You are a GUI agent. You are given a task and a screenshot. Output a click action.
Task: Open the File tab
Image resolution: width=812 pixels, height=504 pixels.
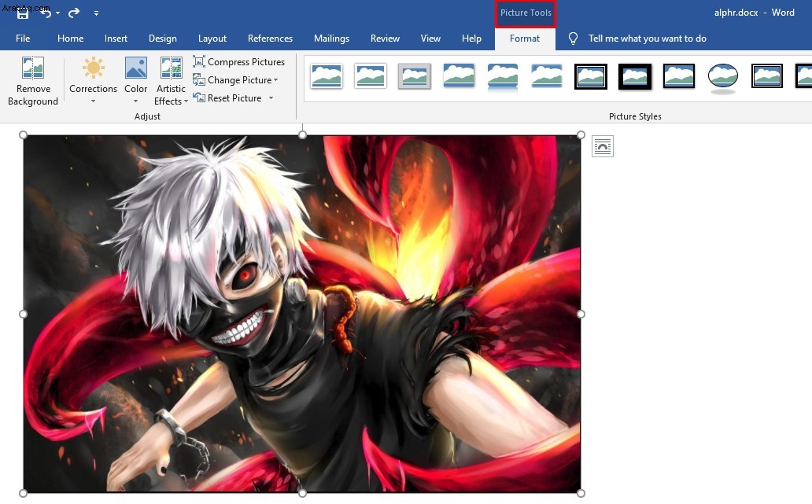(x=23, y=39)
